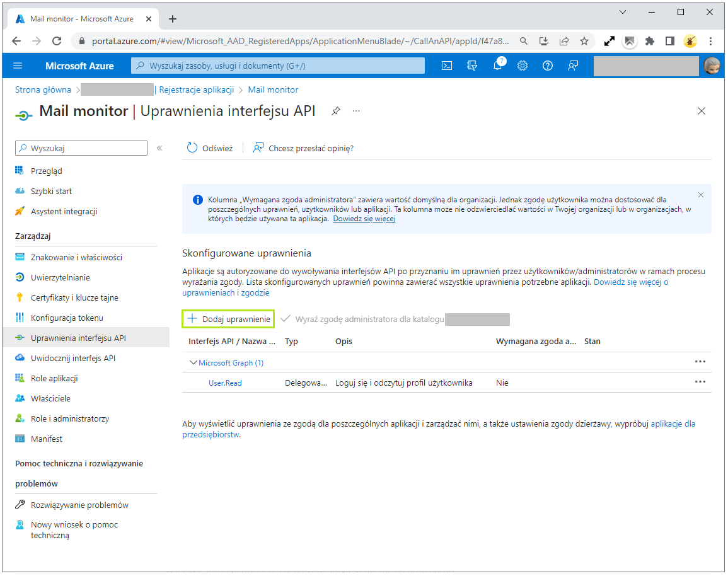Click the Azure top search field

pyautogui.click(x=277, y=66)
